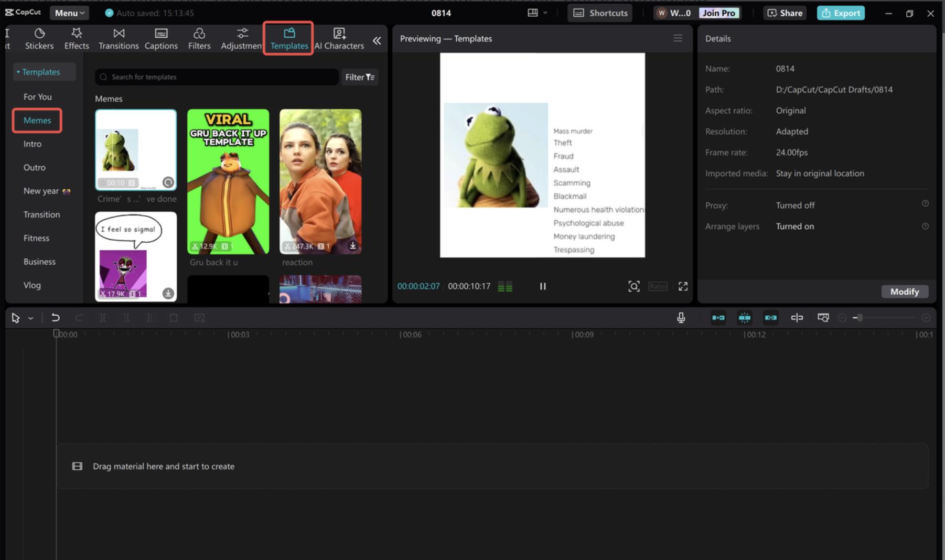Toggle main track magnet snapping
945x560 pixels.
pos(718,318)
